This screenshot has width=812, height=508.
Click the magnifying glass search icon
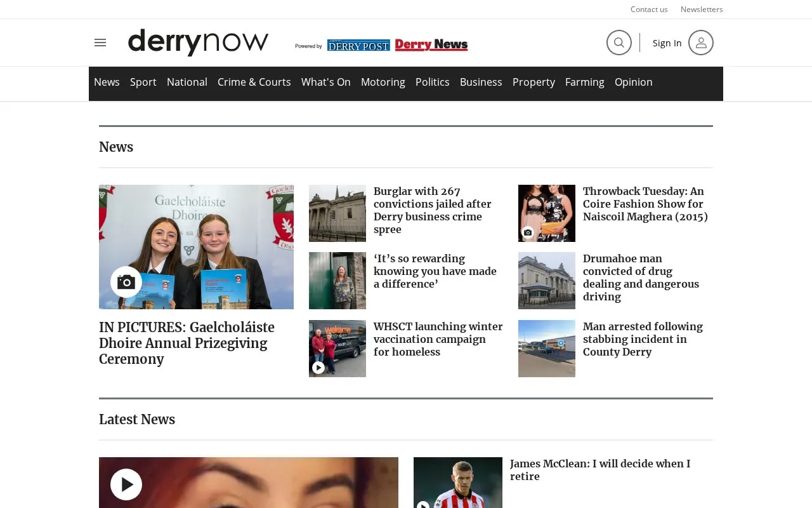point(619,43)
